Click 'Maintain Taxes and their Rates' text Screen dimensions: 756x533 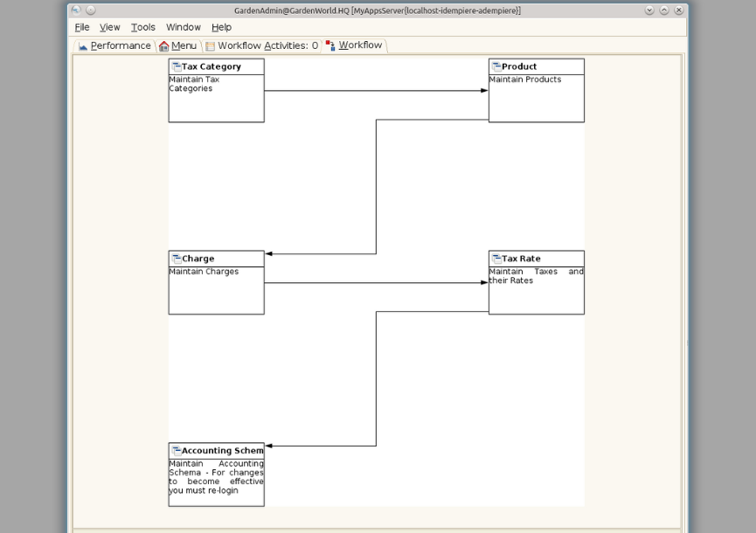tap(536, 276)
